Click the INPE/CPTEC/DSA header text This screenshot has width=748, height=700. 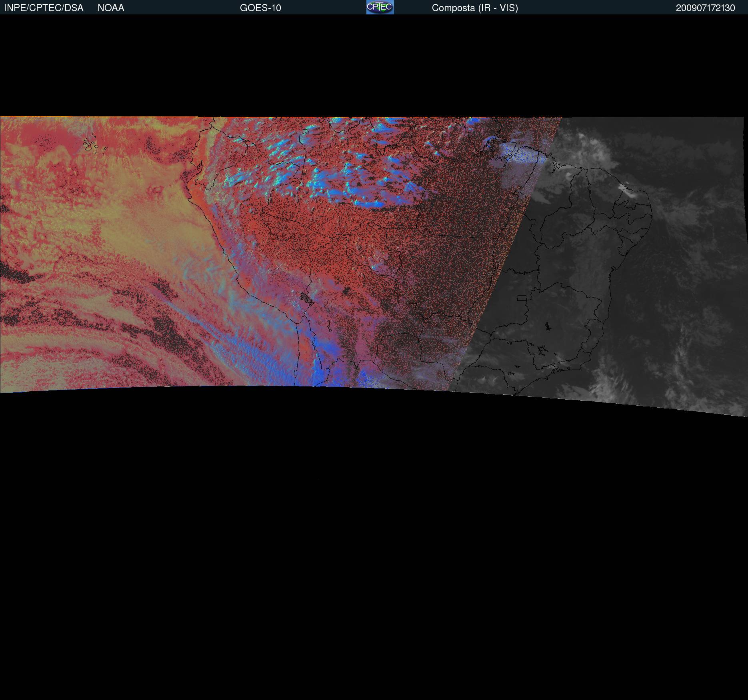pyautogui.click(x=44, y=8)
